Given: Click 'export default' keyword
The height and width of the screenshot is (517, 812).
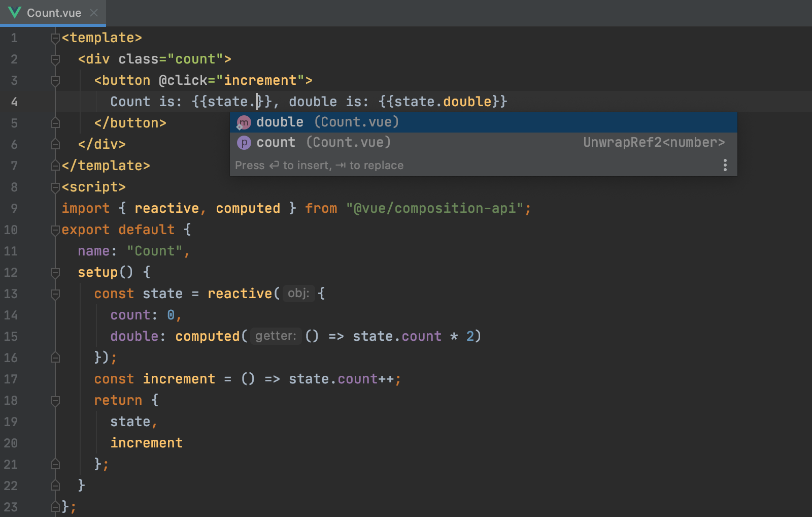Looking at the screenshot, I should click(118, 230).
